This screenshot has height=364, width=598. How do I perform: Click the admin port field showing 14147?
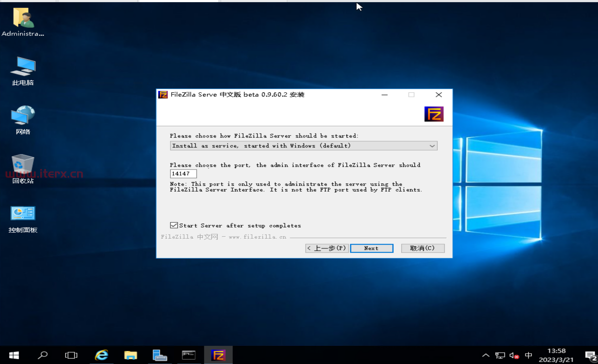(183, 174)
